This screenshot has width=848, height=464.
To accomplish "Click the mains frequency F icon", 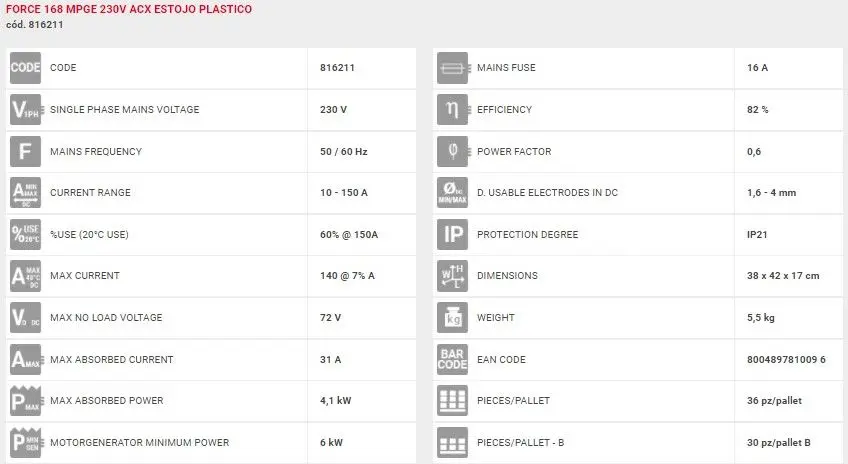I will click(x=25, y=152).
